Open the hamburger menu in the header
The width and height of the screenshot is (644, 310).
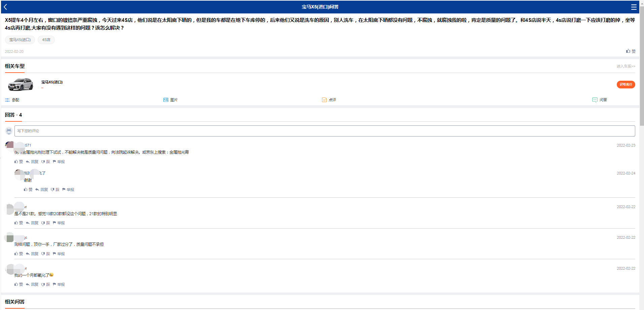(634, 7)
